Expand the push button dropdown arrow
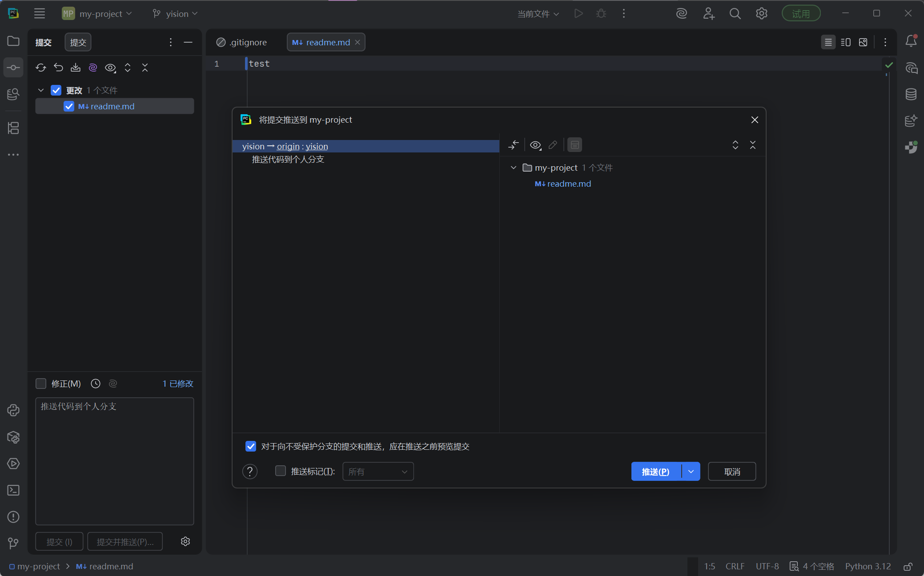Viewport: 924px width, 576px height. coord(691,472)
